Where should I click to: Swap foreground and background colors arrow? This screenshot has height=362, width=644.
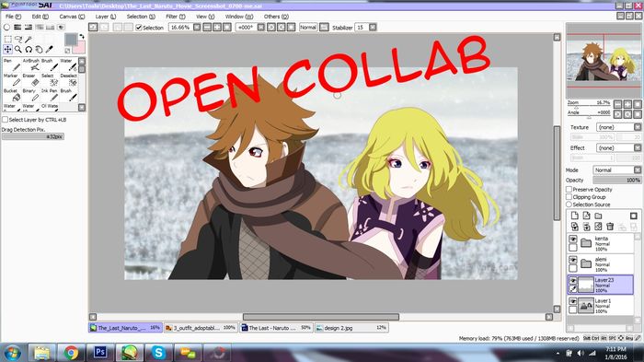81,37
